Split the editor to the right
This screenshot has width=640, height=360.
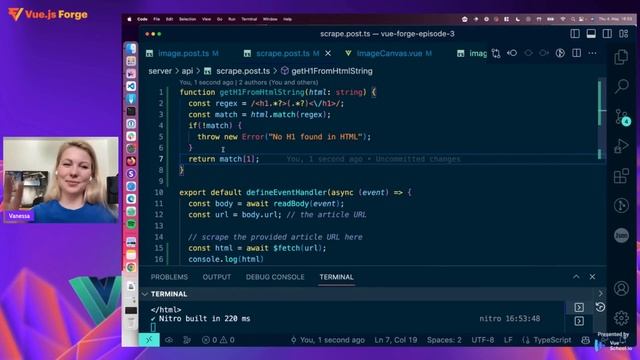(x=576, y=53)
